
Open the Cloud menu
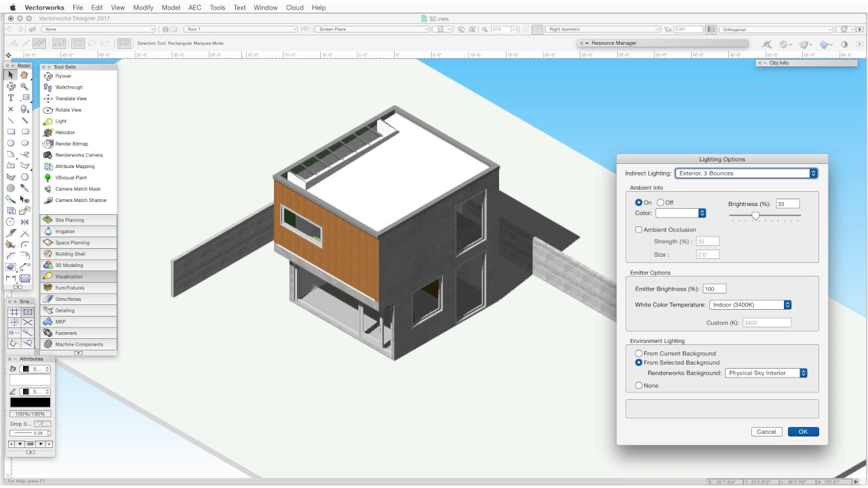point(294,7)
